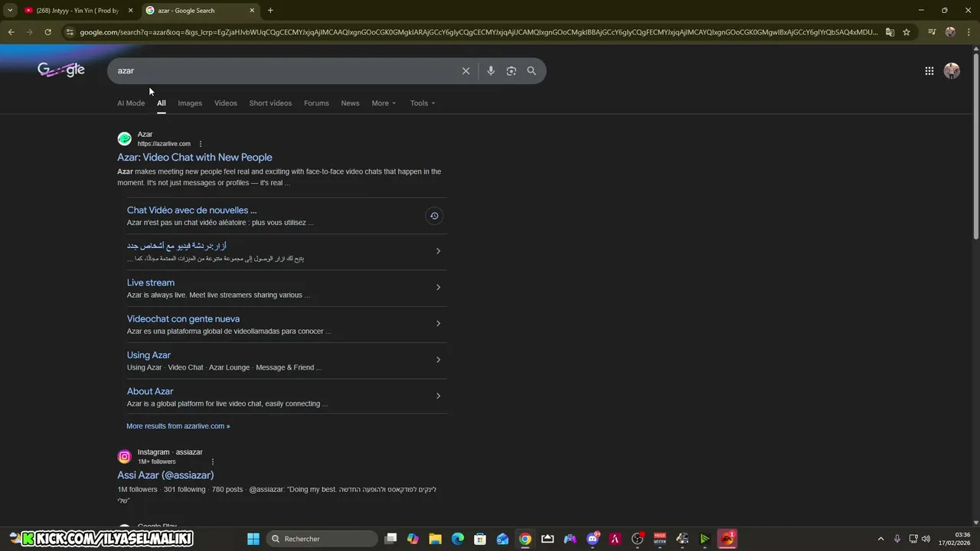Expand the More search filters dropdown
This screenshot has height=551, width=980.
click(x=384, y=103)
